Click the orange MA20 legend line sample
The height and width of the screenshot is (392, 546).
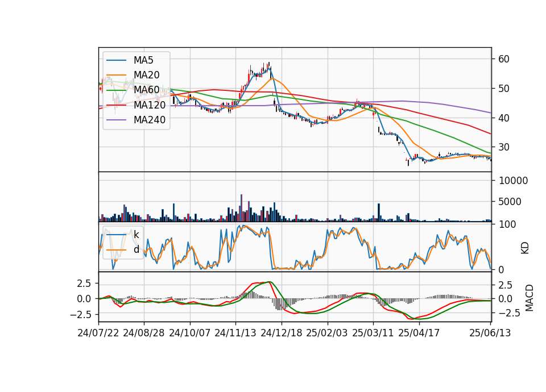(x=116, y=75)
